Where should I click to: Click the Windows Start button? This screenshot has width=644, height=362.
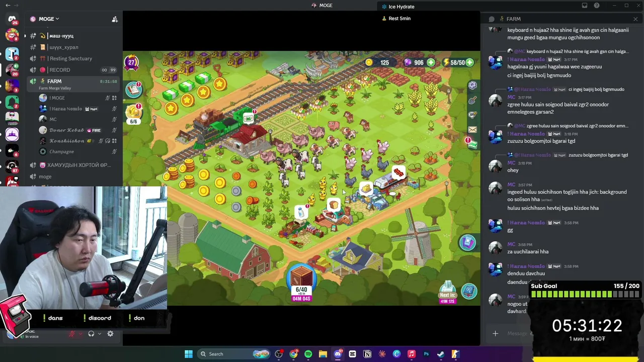[189, 354]
